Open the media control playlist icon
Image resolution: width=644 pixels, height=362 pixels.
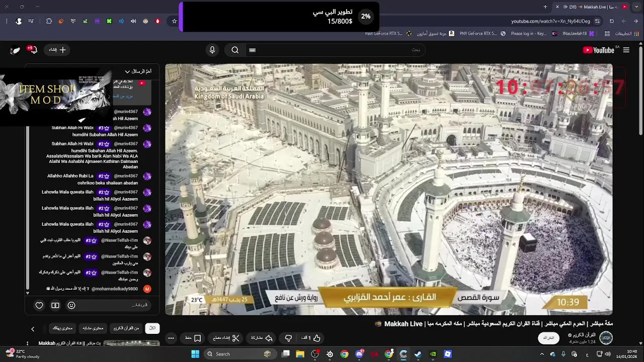[x=31, y=21]
